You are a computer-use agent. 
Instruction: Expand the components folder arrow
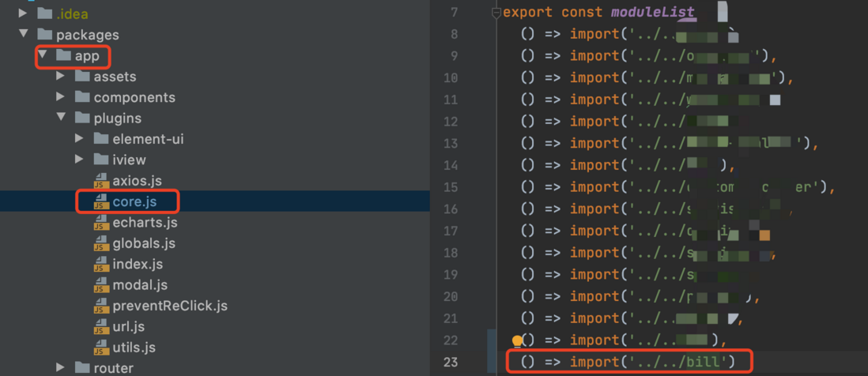(x=60, y=96)
